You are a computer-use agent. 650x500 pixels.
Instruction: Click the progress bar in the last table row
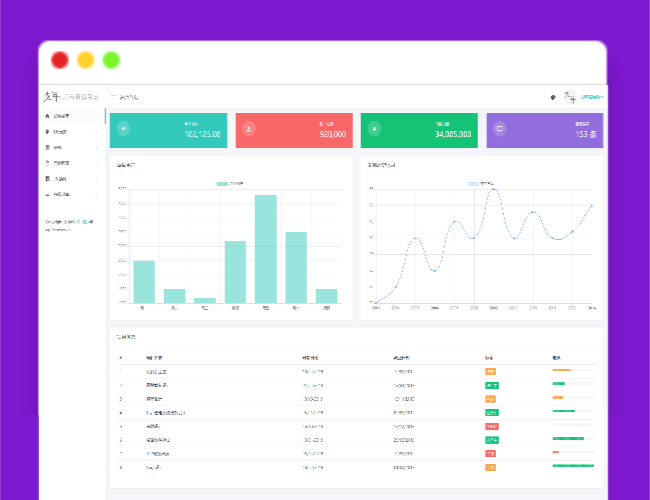pyautogui.click(x=573, y=466)
